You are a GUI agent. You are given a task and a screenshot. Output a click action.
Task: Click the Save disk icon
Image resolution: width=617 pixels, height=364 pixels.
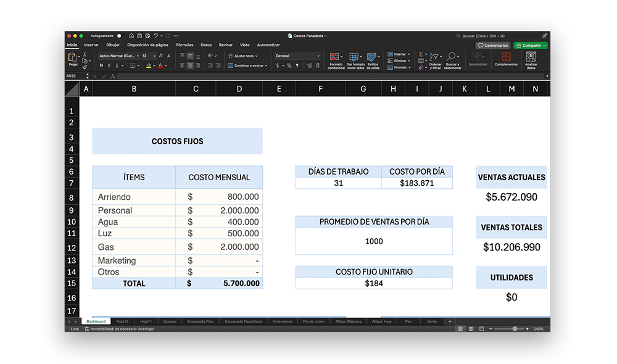[139, 36]
